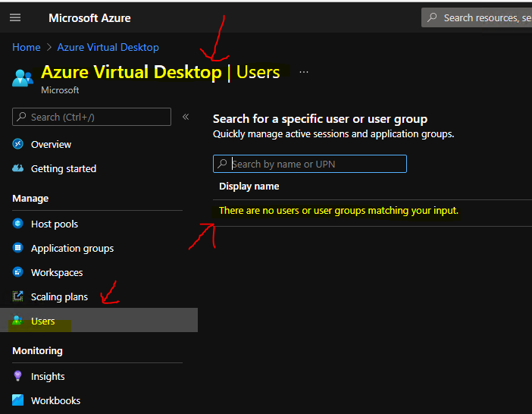Open the Overview menu item
The height and width of the screenshot is (414, 532).
pyautogui.click(x=51, y=145)
